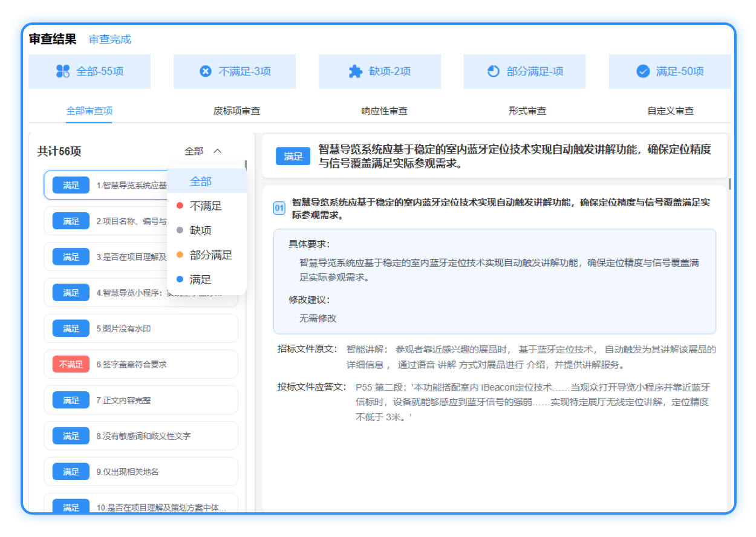The width and height of the screenshot is (756, 537).
Task: Choose 全部 in the open filter list
Action: (x=201, y=181)
